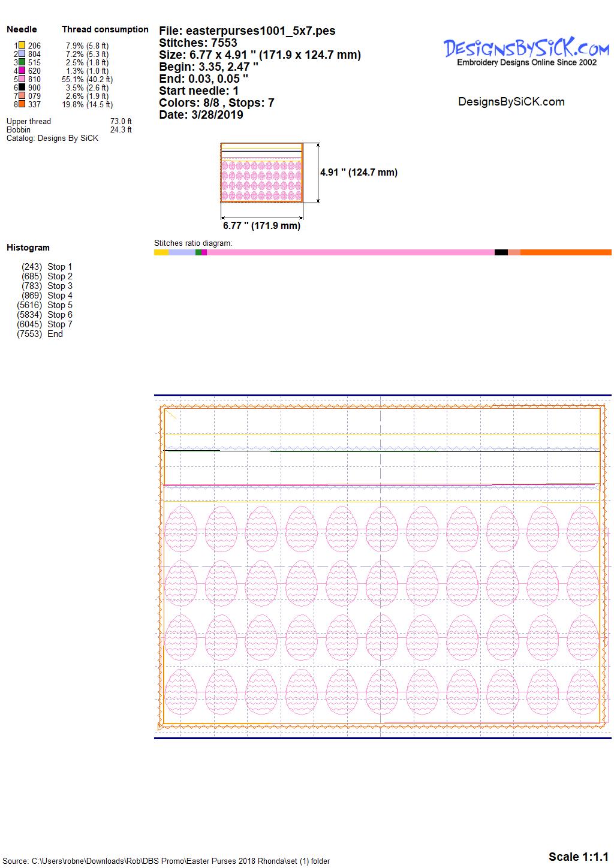Image resolution: width=614 pixels, height=868 pixels.
Task: Click the DesignsBySiCK.com logo image
Action: tap(526, 51)
